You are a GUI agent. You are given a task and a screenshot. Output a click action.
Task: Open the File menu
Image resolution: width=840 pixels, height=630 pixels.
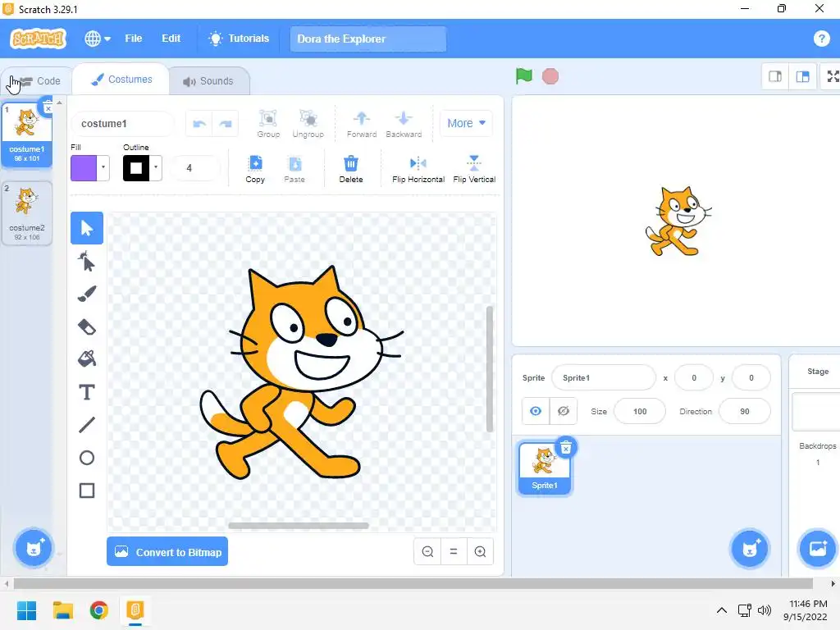pyautogui.click(x=134, y=39)
